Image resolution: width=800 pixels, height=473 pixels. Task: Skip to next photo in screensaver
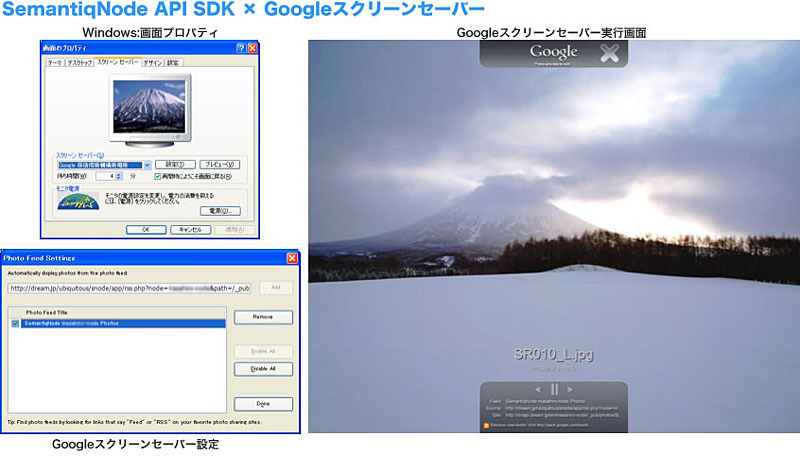coord(570,390)
